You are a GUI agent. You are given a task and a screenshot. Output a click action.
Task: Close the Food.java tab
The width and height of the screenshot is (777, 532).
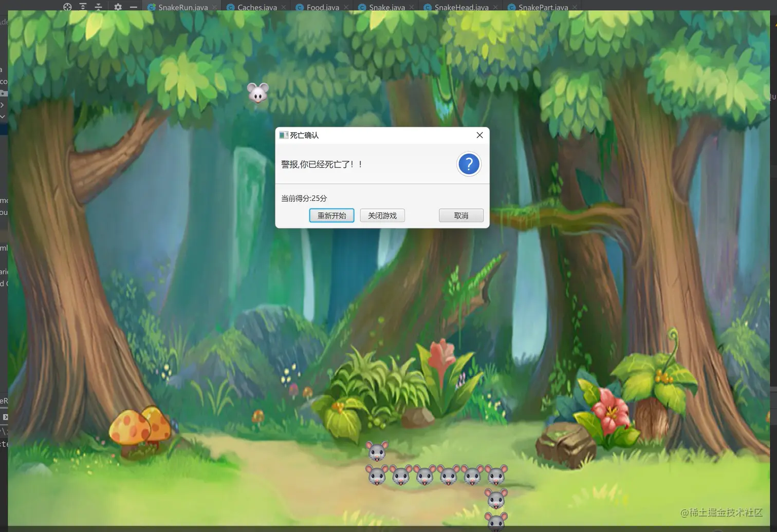346,7
